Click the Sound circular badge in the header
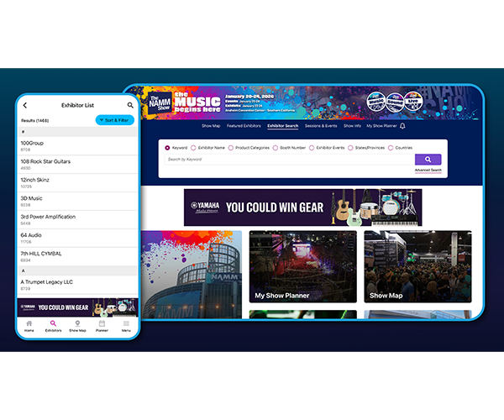 coord(395,102)
